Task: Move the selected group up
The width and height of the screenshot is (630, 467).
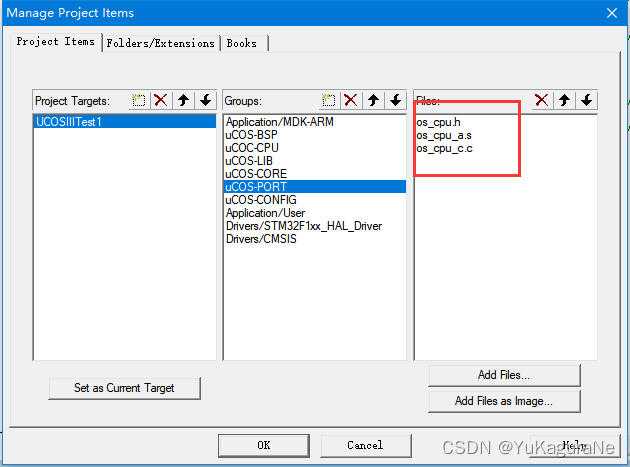Action: click(x=373, y=100)
